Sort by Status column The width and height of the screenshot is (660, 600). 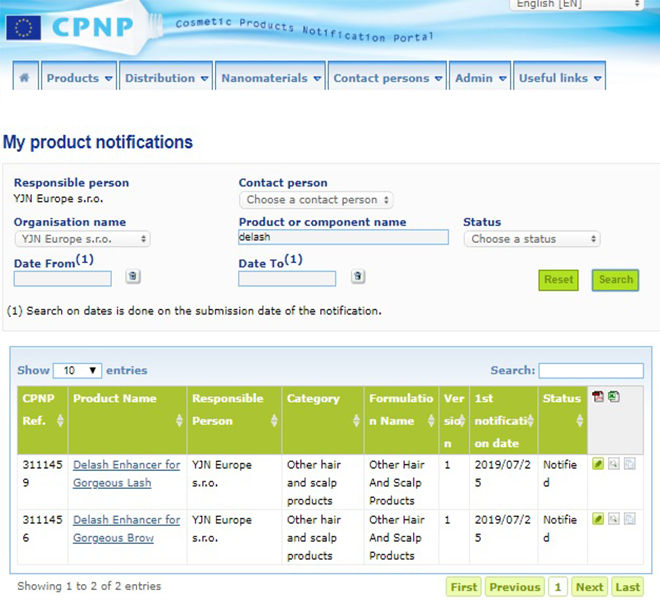pos(562,420)
